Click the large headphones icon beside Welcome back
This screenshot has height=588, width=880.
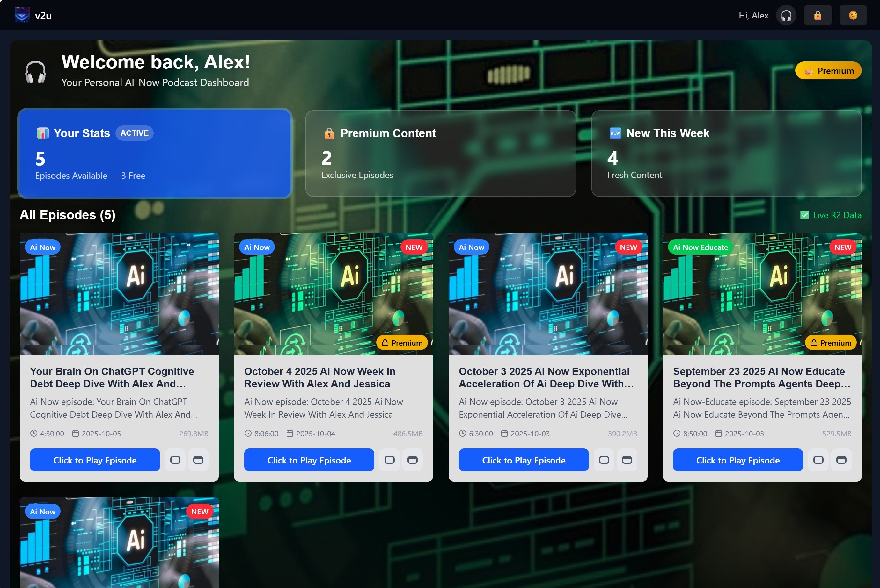pyautogui.click(x=36, y=71)
